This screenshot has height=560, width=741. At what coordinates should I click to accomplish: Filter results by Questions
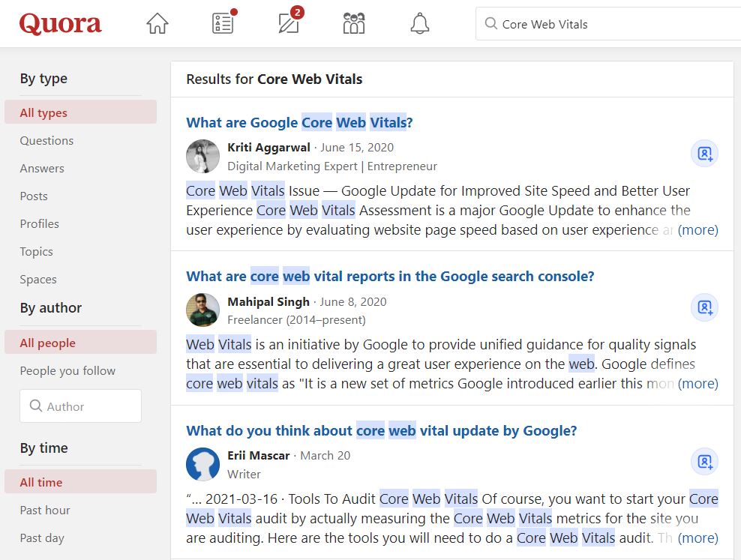click(46, 140)
